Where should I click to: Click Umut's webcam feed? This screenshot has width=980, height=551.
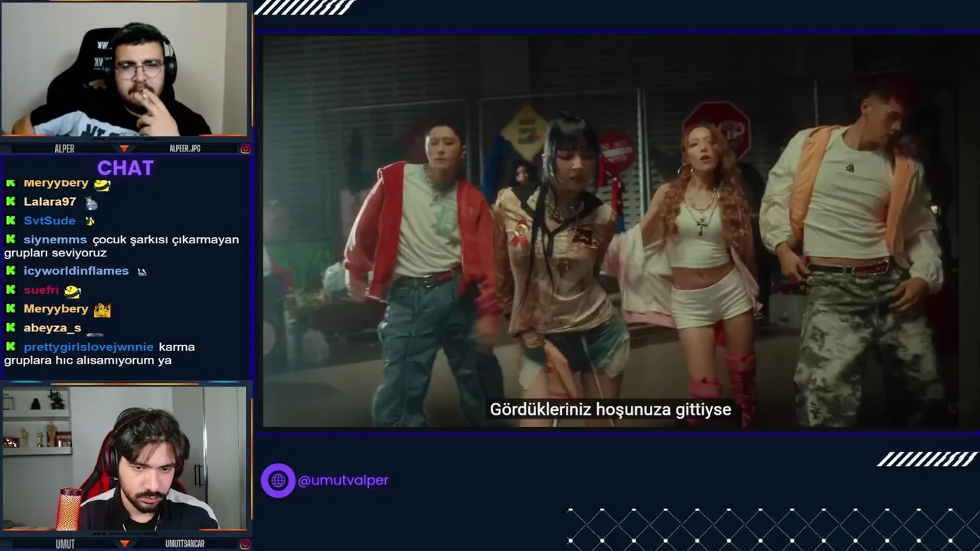click(125, 458)
